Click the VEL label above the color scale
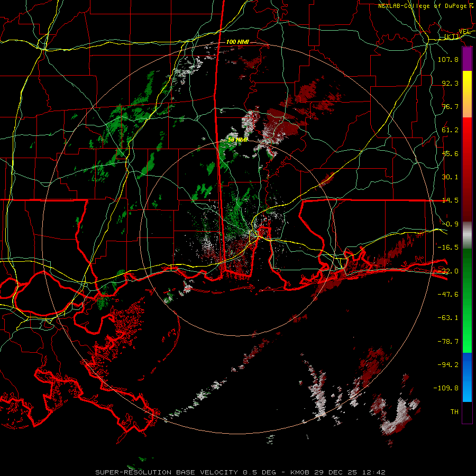Viewport: 476px width, 476px height. point(464,32)
